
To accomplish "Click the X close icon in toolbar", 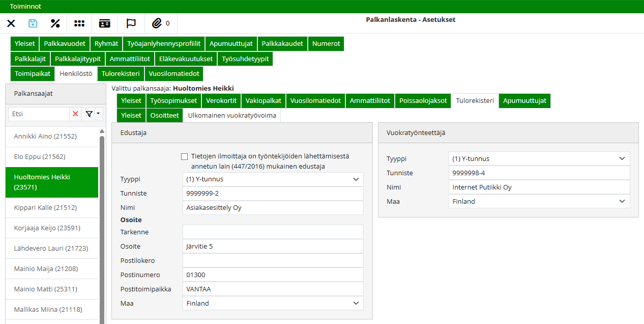I will [x=11, y=23].
